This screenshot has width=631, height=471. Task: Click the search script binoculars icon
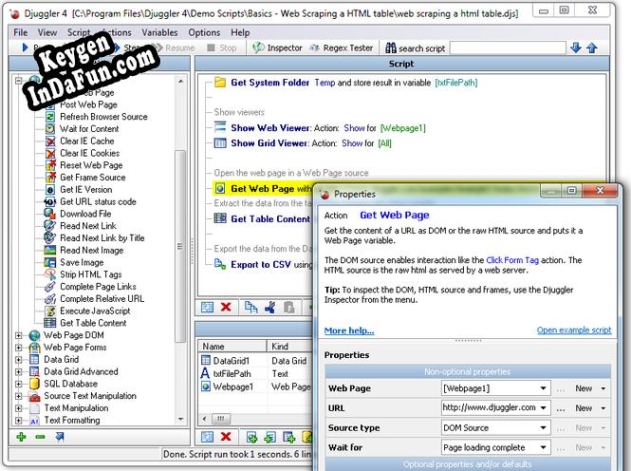tap(391, 48)
